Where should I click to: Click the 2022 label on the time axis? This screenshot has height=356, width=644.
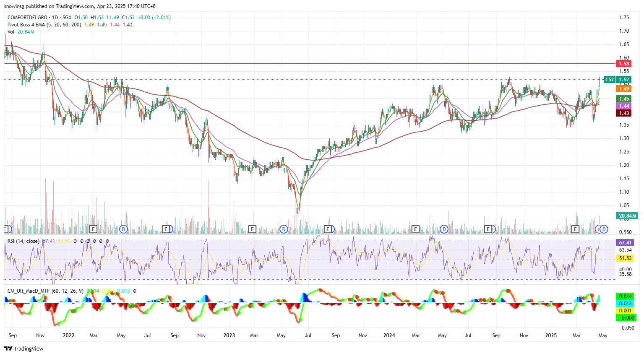click(x=68, y=335)
